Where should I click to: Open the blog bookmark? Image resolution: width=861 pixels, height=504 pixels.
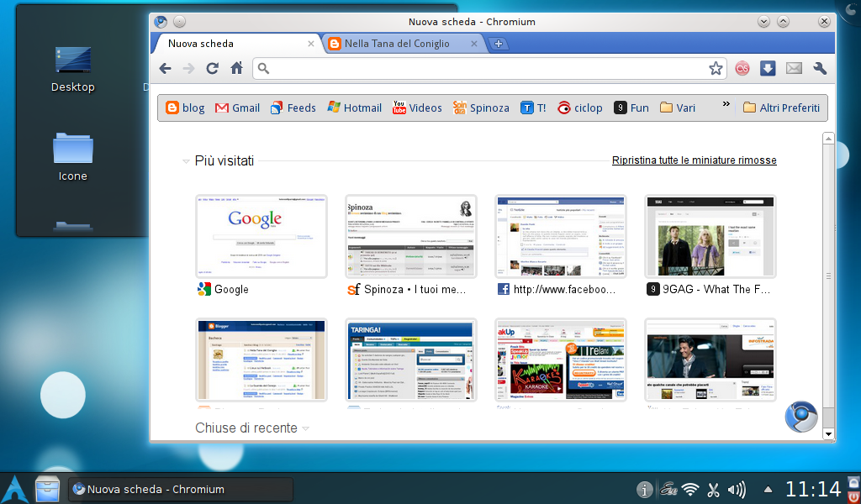tap(185, 108)
